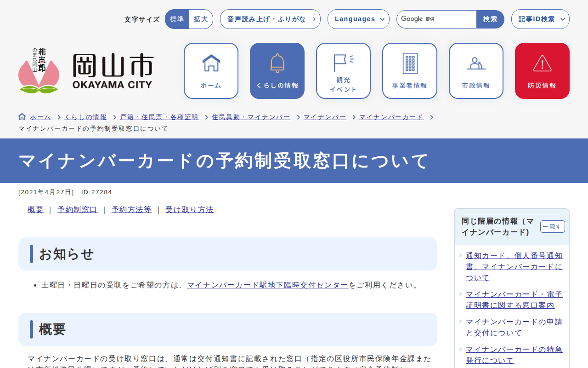Select the flag icon 観光イベント tile
The width and height of the screenshot is (588, 368).
tap(343, 71)
